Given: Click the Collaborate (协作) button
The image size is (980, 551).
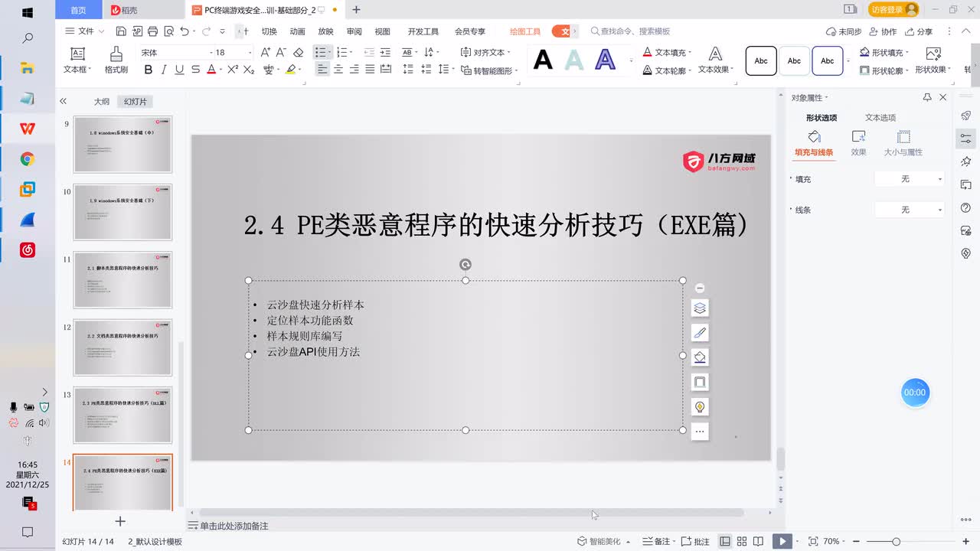Looking at the screenshot, I should 883,31.
